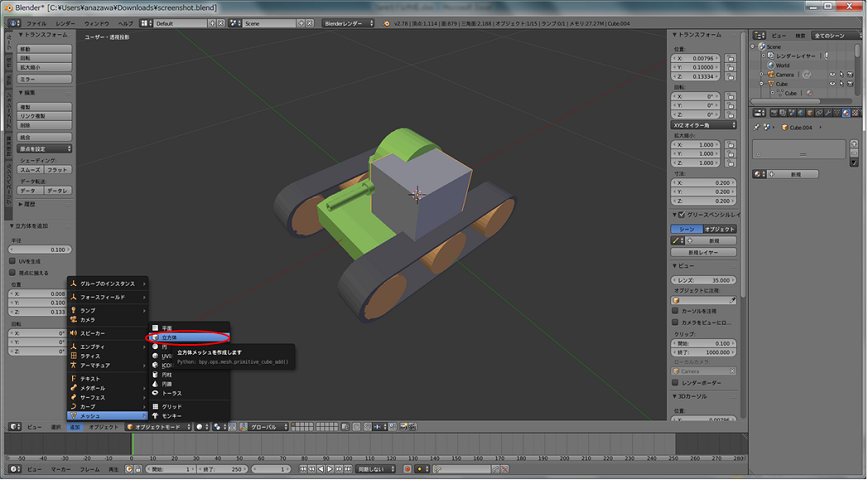
Task: Click the ラティス (Lattice) icon in add menu
Action: tap(74, 356)
